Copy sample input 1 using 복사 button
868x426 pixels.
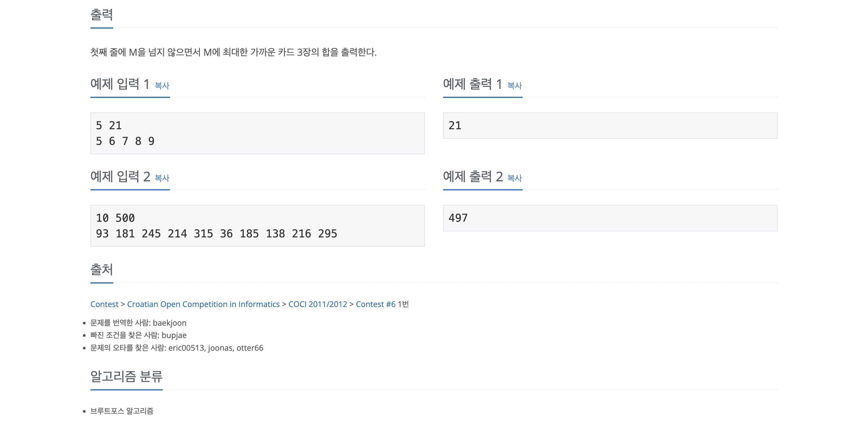162,86
